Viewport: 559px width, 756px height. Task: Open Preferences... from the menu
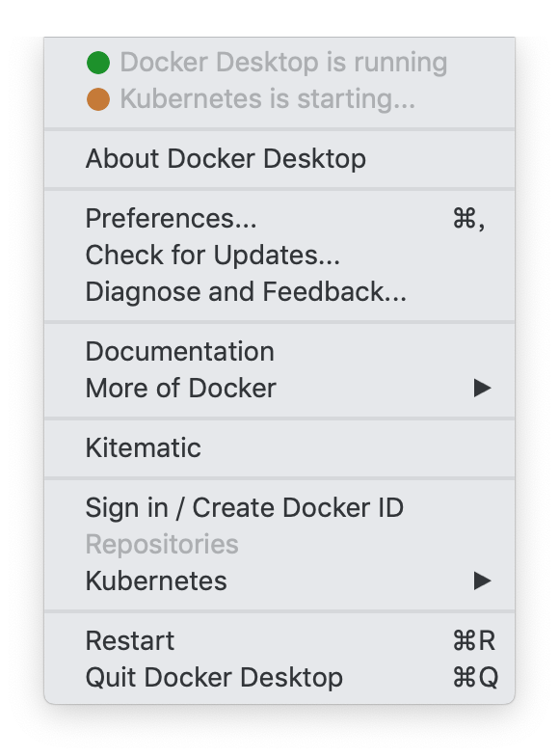click(279, 218)
